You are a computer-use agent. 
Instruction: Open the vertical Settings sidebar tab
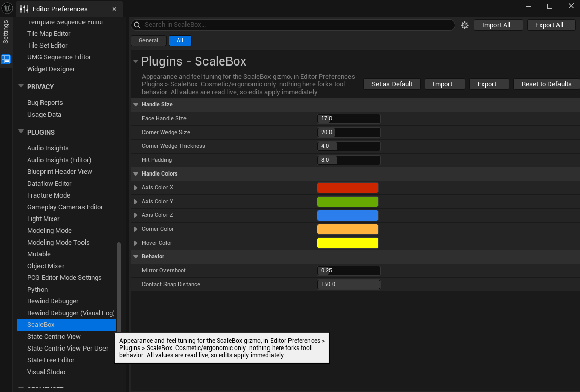tap(6, 32)
